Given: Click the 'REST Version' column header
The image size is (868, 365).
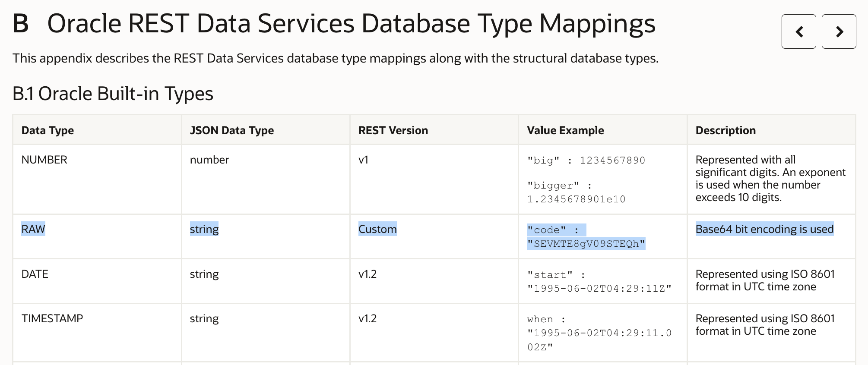Looking at the screenshot, I should coord(393,130).
